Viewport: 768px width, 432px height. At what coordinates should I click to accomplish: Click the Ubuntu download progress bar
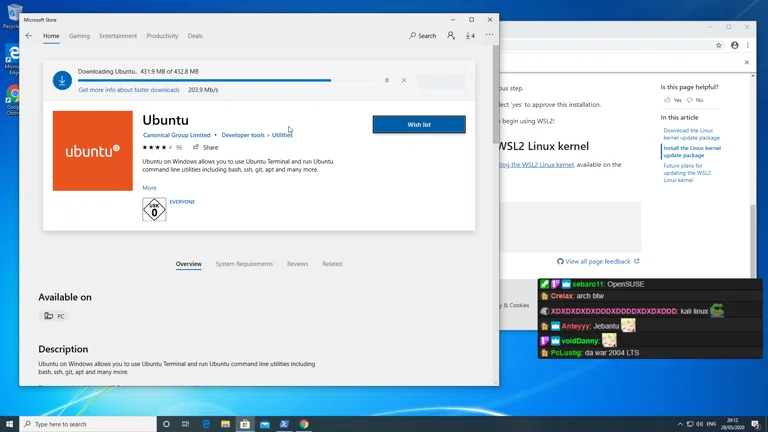point(228,80)
